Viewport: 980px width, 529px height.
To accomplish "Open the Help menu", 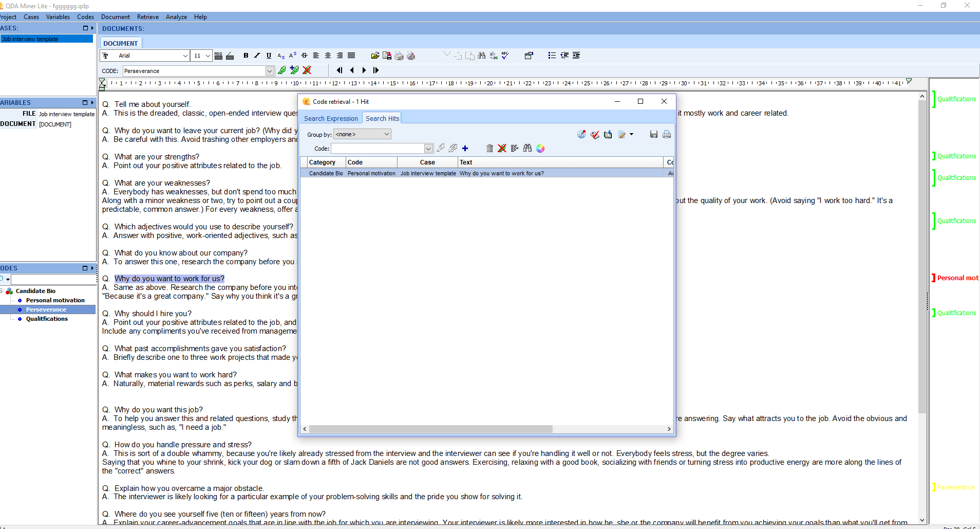I will click(200, 17).
